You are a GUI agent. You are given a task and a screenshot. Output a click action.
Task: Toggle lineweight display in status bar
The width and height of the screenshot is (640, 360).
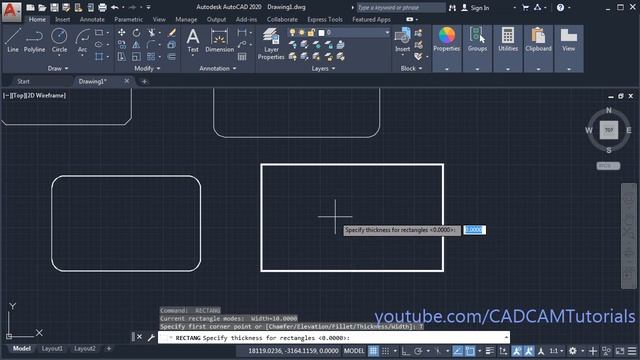(490, 351)
